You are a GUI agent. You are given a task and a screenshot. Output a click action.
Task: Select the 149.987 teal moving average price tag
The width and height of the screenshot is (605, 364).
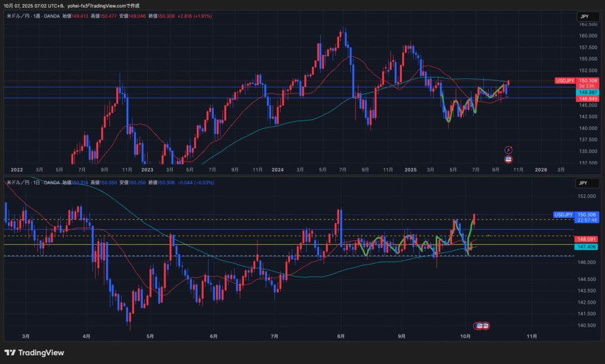(x=588, y=92)
